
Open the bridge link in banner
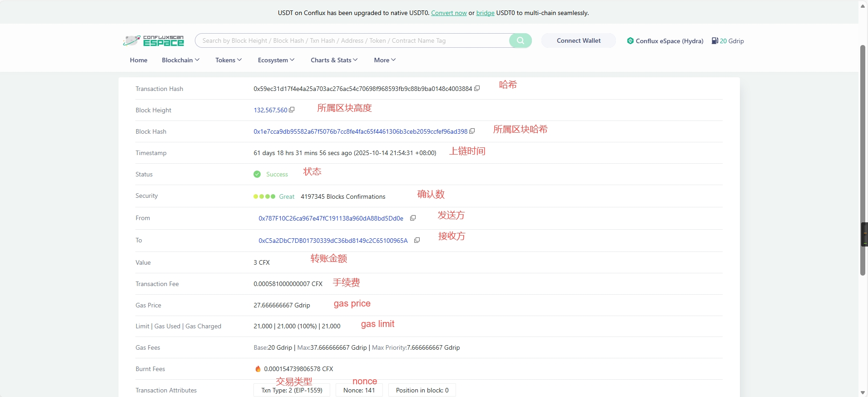tap(485, 13)
